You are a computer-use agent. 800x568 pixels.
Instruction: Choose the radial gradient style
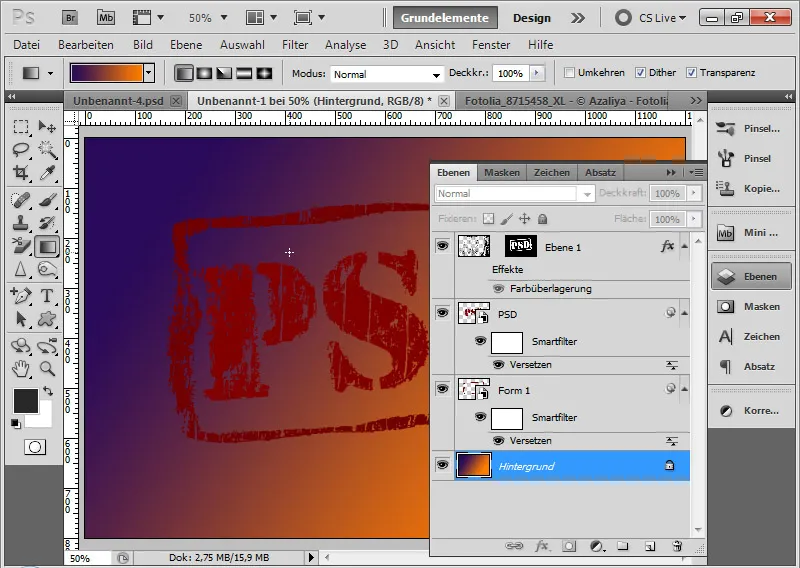tap(204, 73)
